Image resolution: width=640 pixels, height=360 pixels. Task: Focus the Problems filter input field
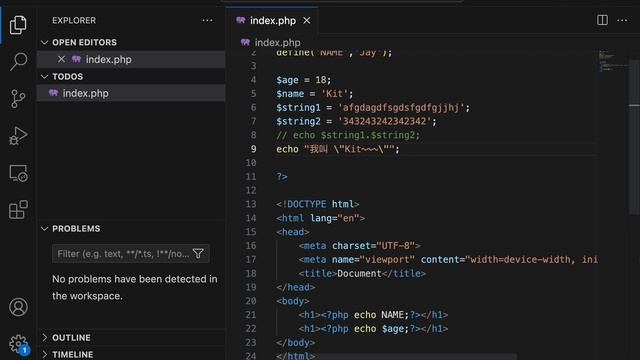[124, 253]
